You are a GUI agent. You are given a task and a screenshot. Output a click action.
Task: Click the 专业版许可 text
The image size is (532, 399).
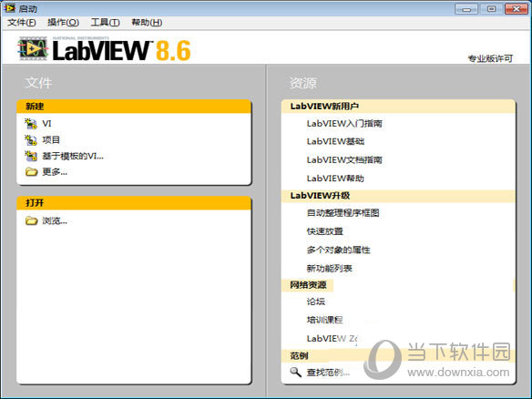[490, 58]
